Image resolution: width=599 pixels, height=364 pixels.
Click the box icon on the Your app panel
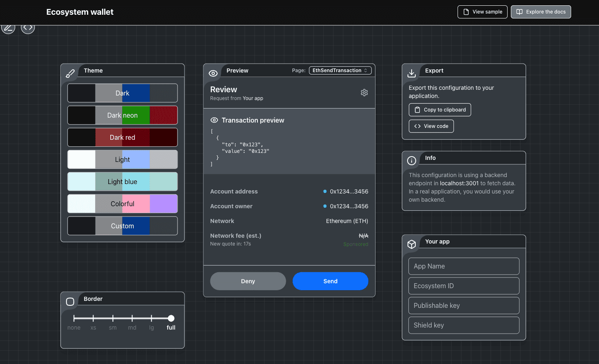412,244
